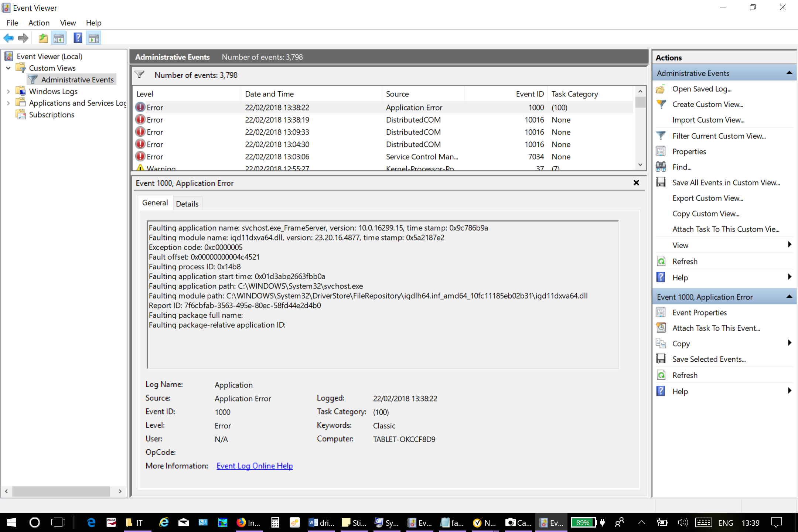Click the Show/Hide console tree toolbar icon

tap(59, 38)
